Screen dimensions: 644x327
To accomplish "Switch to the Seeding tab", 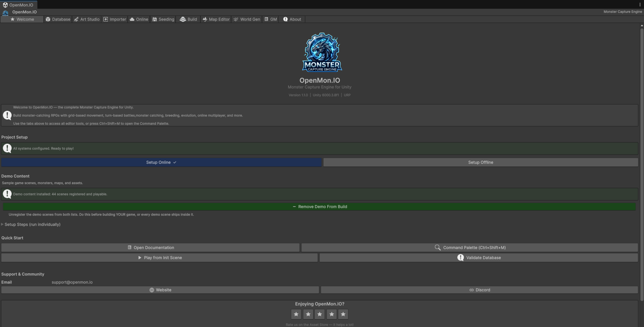I will coord(163,19).
